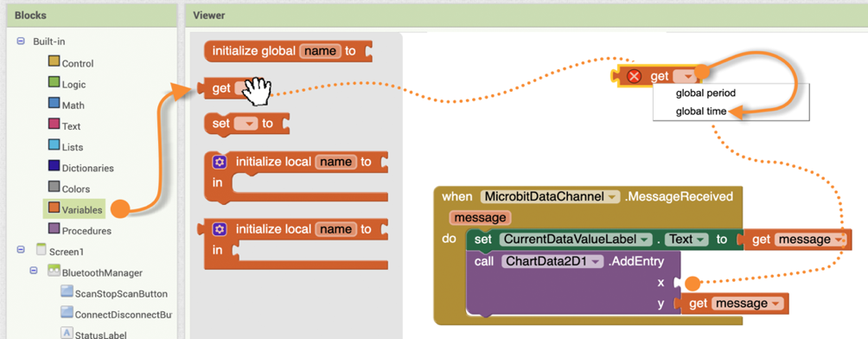The width and height of the screenshot is (868, 339).
Task: Edit name field in first initialize local block
Action: pos(336,162)
